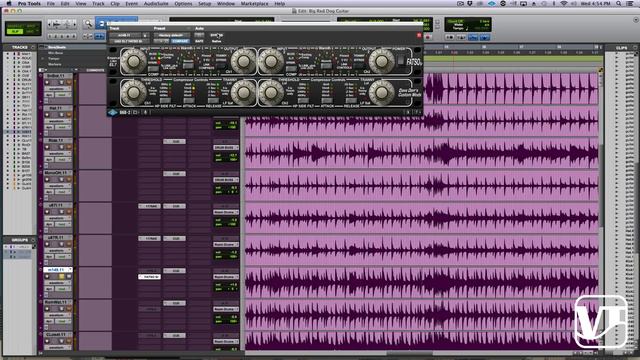640x360 pixels.
Task: Solo the uR7l.11 track
Action: [x=62, y=211]
